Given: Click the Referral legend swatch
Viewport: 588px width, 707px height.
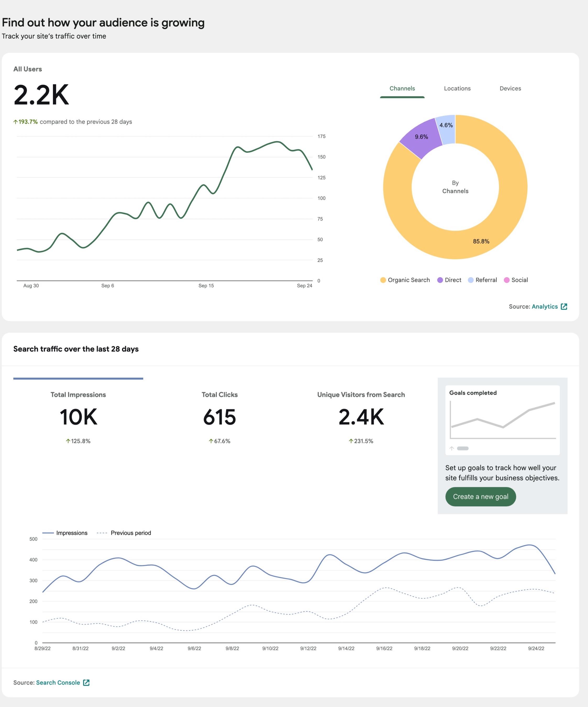Looking at the screenshot, I should point(471,280).
